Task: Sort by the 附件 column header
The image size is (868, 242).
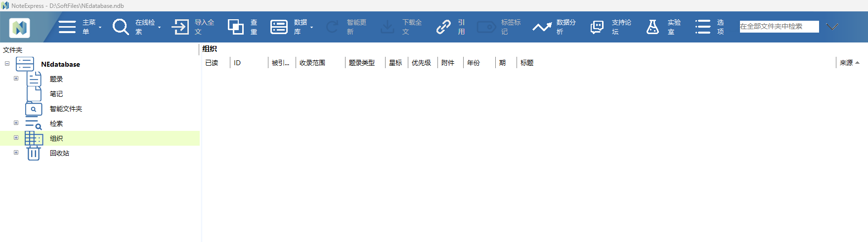Action: [450, 63]
